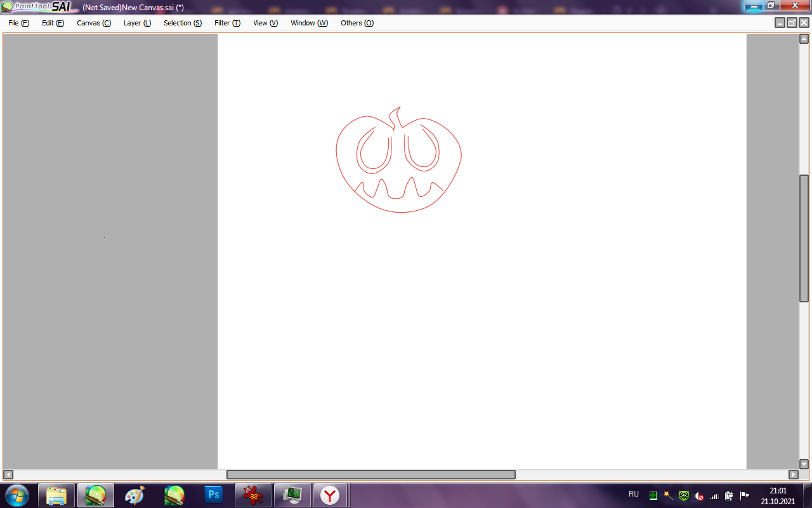Click the Windows Start orb
The height and width of the screenshot is (508, 812).
tap(17, 495)
